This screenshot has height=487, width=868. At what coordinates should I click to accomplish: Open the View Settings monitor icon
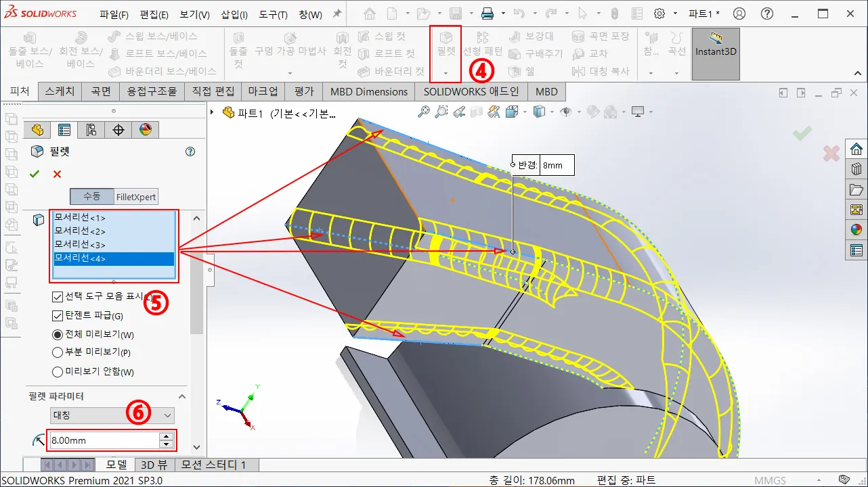tap(637, 112)
